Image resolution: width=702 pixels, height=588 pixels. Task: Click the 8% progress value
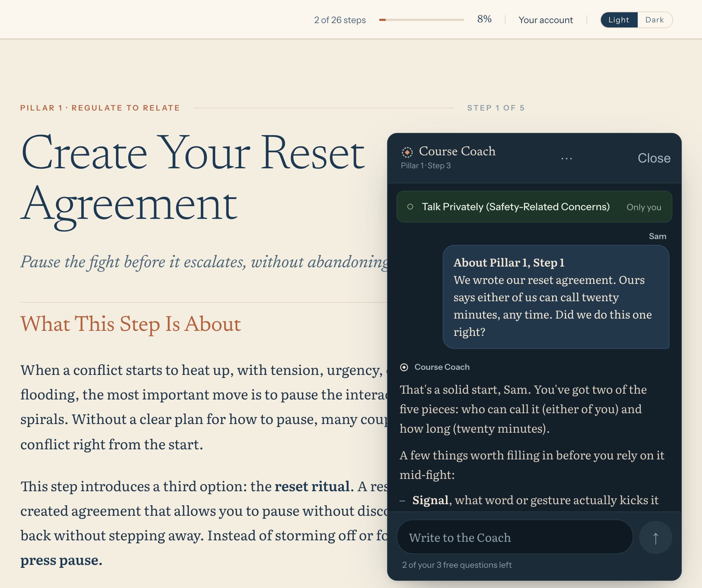click(484, 19)
